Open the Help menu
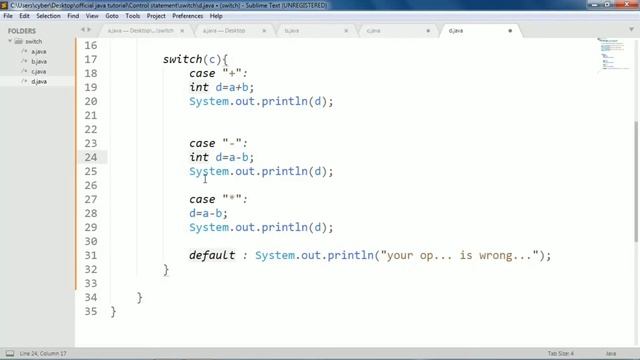 pos(216,16)
